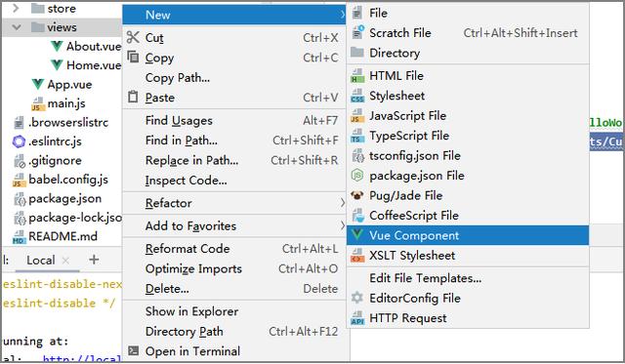The height and width of the screenshot is (364, 625).
Task: Open Edit File Templates option
Action: click(x=426, y=278)
